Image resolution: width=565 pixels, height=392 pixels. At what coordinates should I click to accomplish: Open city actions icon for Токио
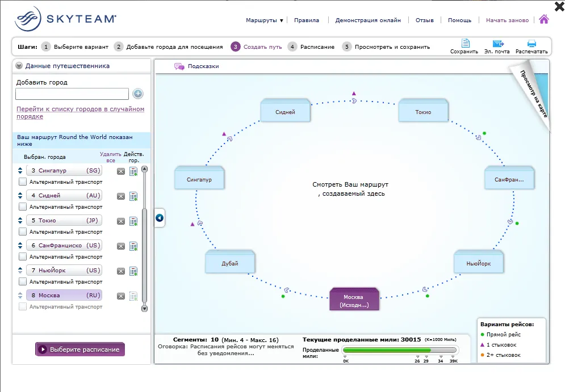click(133, 221)
